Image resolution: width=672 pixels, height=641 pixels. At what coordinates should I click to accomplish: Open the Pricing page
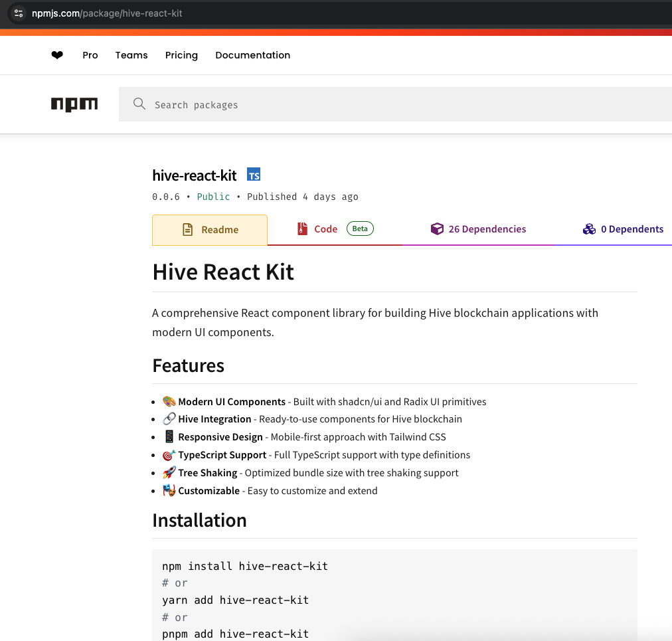tap(181, 55)
